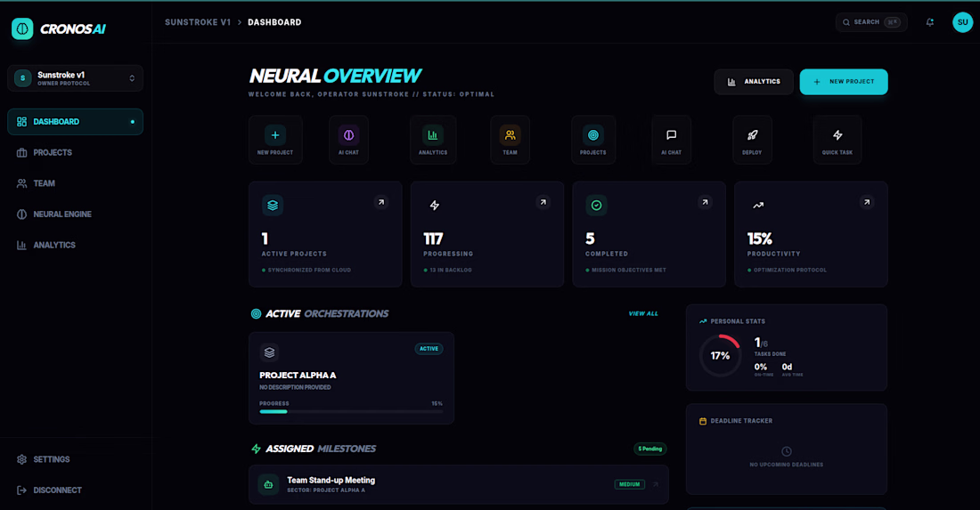The width and height of the screenshot is (980, 510).
Task: Open the Progressing card arrow
Action: 543,202
